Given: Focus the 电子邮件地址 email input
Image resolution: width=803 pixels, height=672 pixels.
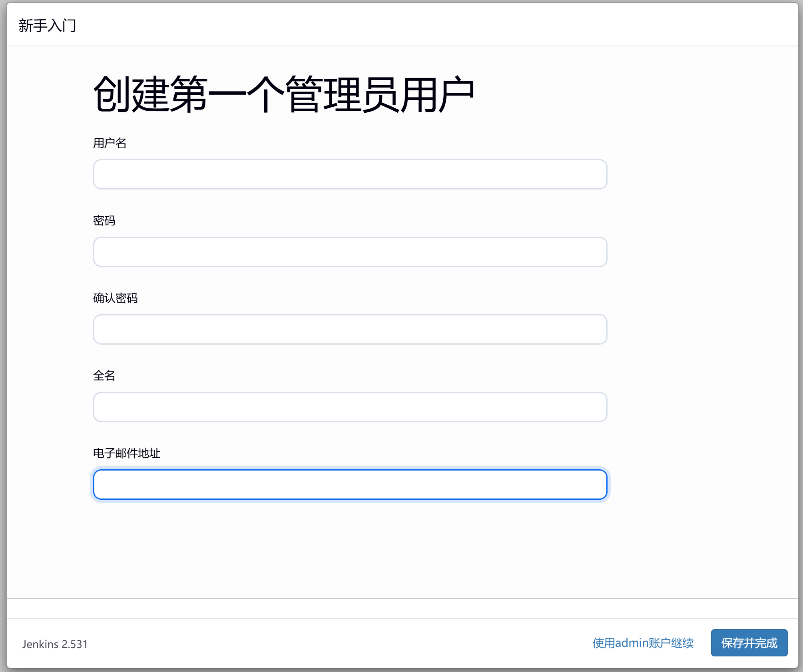Looking at the screenshot, I should tap(350, 485).
